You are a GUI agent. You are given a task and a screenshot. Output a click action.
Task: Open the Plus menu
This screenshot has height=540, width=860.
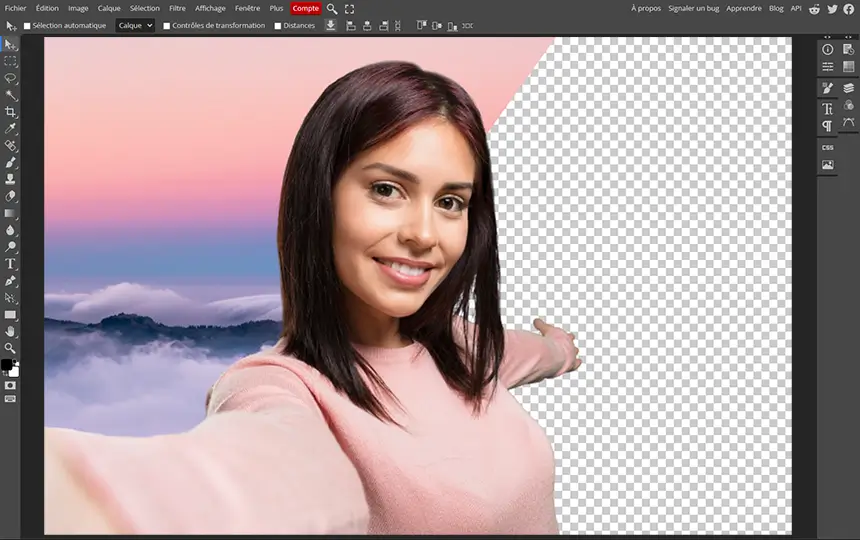click(276, 8)
